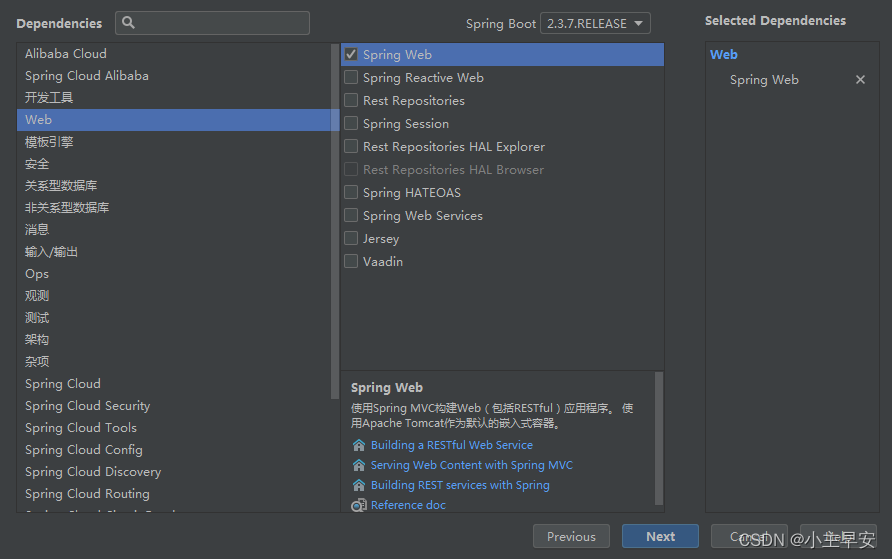Uncheck the Spring Web checkbox
Viewport: 892px width, 559px height.
click(x=351, y=55)
